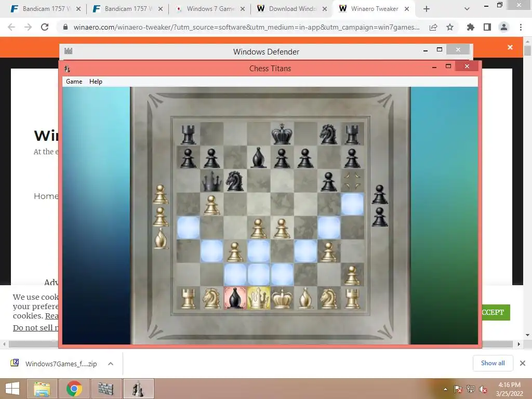Close the downloads bar
This screenshot has width=532, height=399.
pyautogui.click(x=523, y=363)
